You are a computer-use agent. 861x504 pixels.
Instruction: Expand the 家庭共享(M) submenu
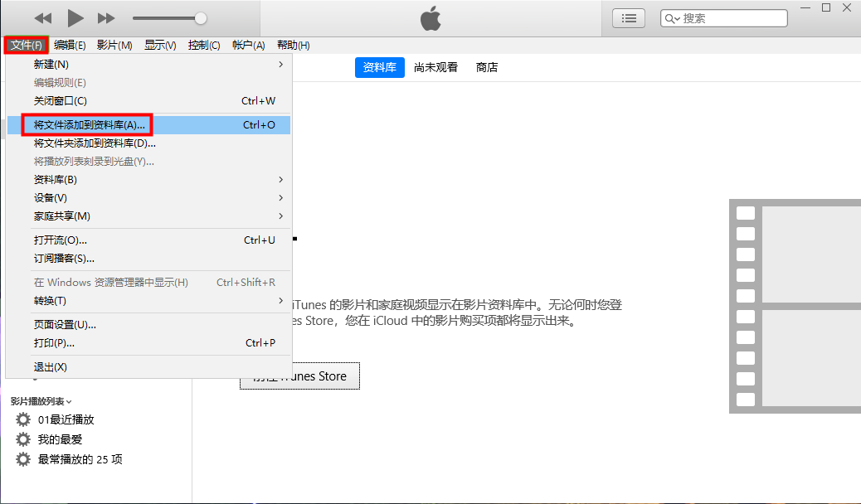coord(148,216)
